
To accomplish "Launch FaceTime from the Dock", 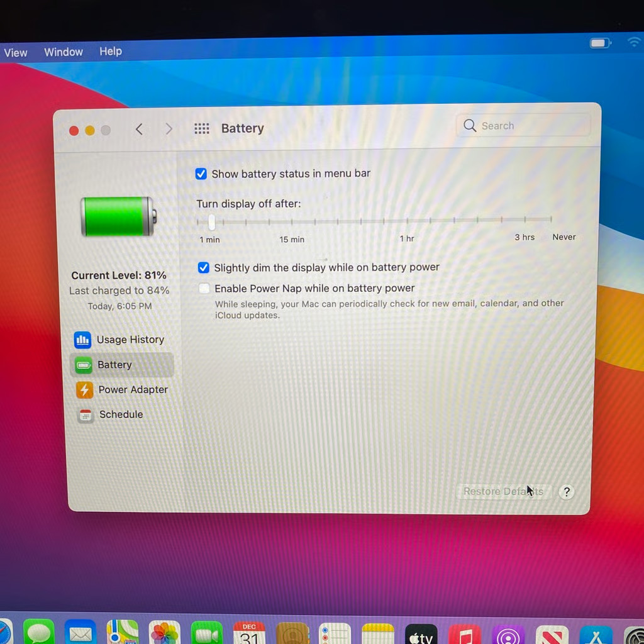I will point(206,633).
